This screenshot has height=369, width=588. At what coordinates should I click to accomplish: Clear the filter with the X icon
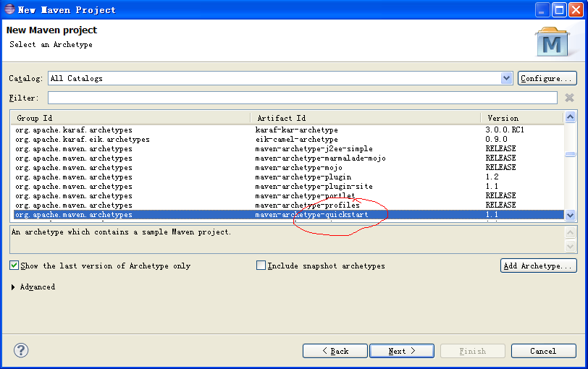coord(569,98)
